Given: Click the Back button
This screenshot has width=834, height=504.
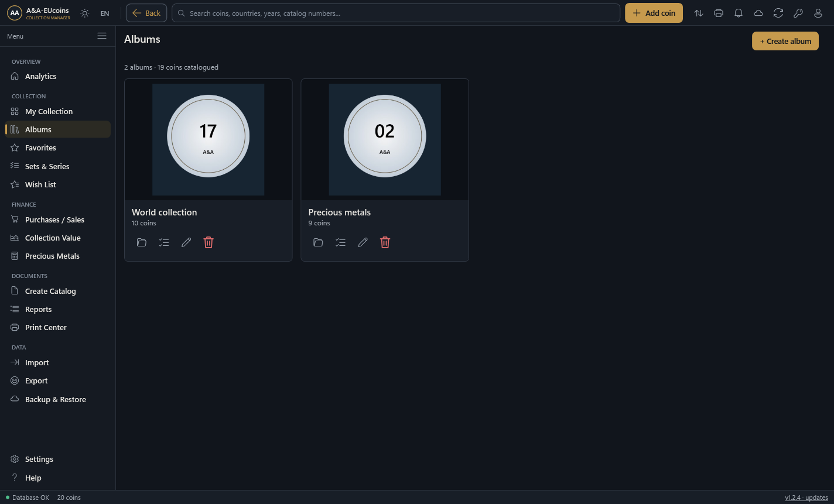Looking at the screenshot, I should 146,13.
